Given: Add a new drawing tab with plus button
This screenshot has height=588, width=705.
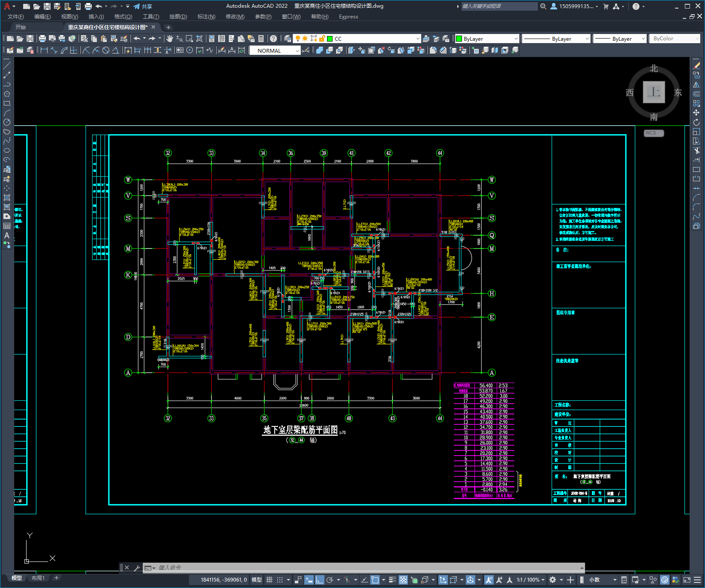Looking at the screenshot, I should [x=168, y=27].
